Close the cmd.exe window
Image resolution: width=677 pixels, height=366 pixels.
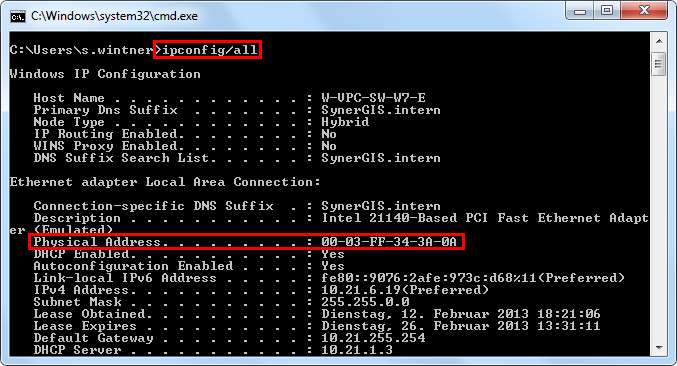(x=644, y=10)
